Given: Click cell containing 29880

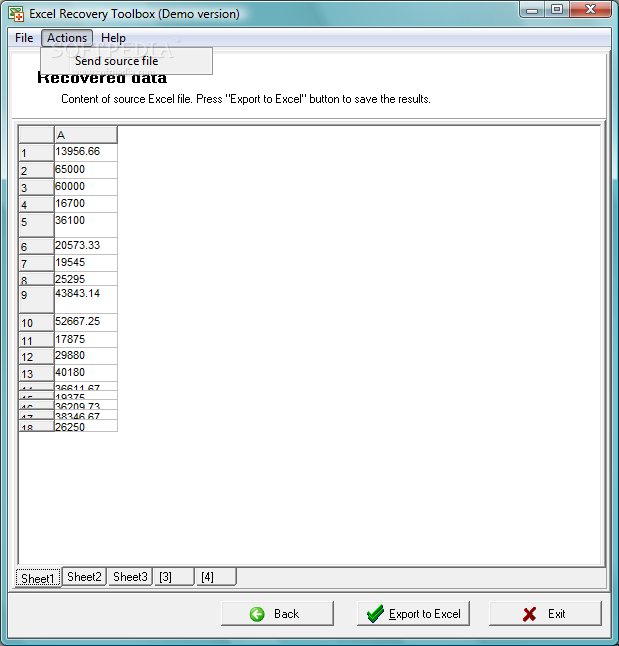Looking at the screenshot, I should click(86, 356).
